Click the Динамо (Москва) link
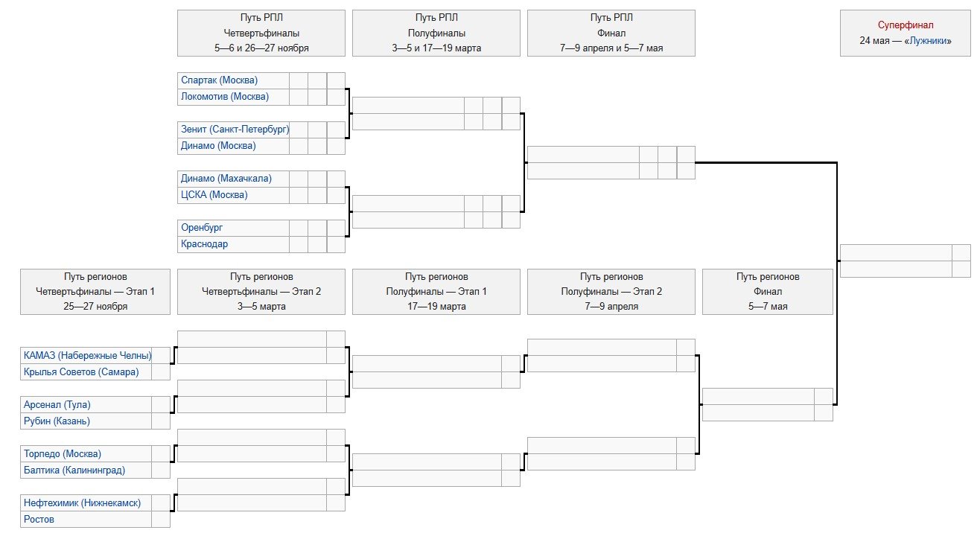980x536 pixels. click(x=217, y=146)
